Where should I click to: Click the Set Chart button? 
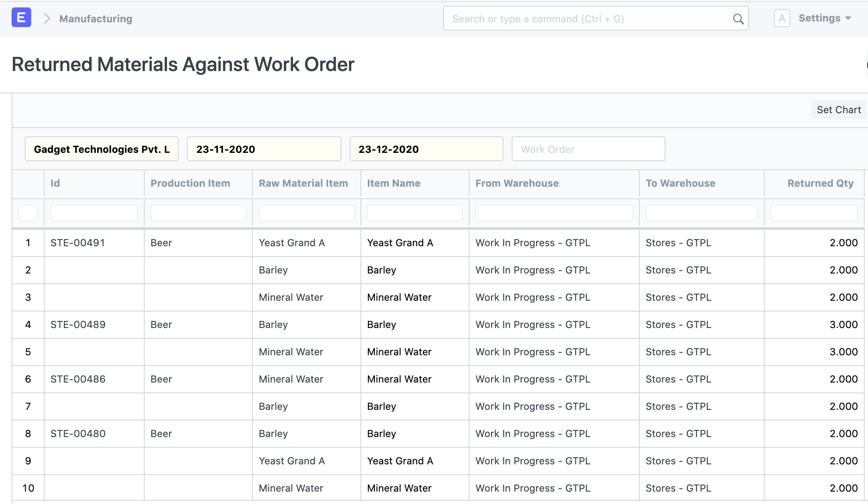pos(838,110)
